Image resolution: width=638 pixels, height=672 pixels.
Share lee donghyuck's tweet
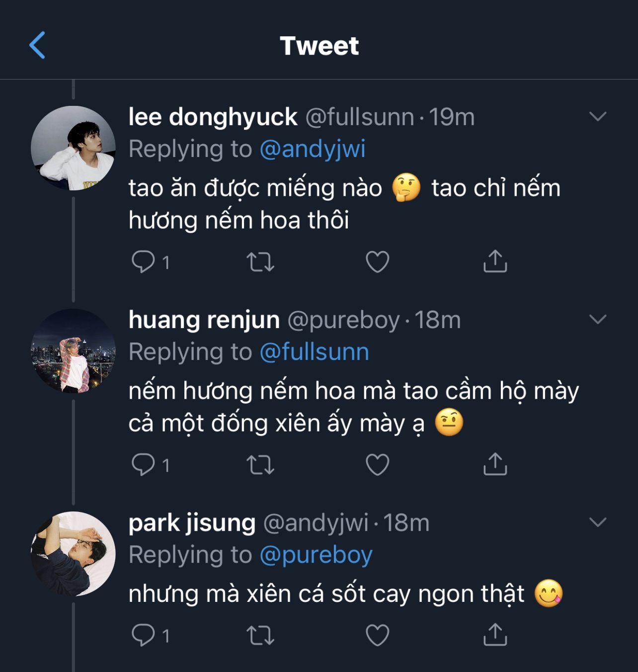495,261
